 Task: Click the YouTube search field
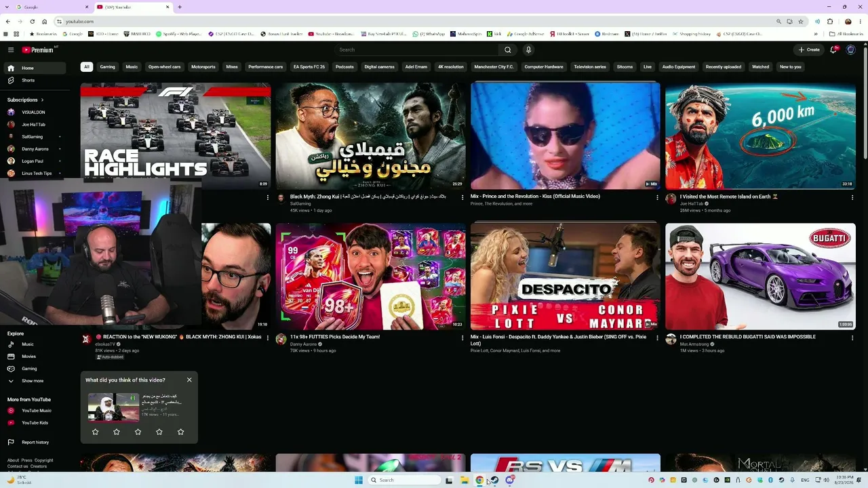point(417,49)
